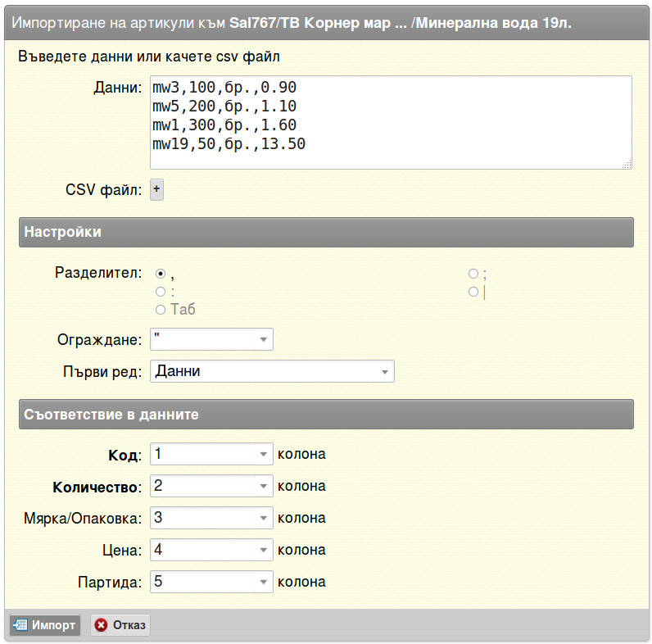Open the Код column dropdown
This screenshot has width=652, height=644.
click(x=211, y=454)
